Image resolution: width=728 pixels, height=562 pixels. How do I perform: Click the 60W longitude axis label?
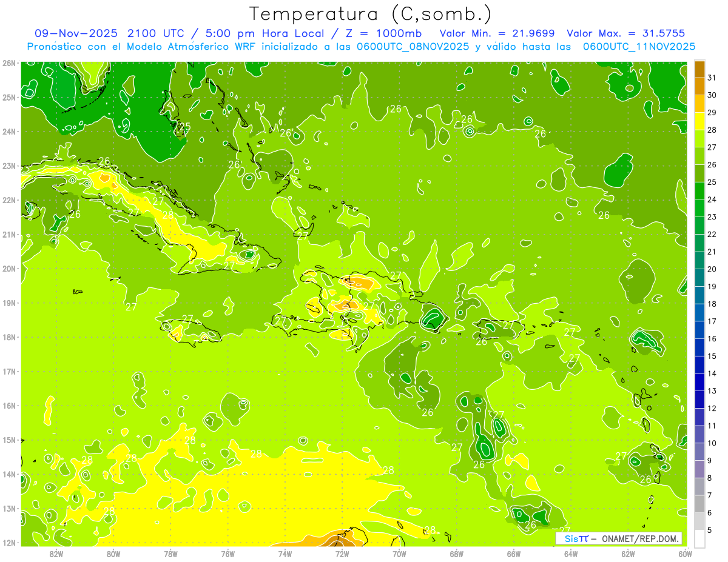(x=685, y=554)
